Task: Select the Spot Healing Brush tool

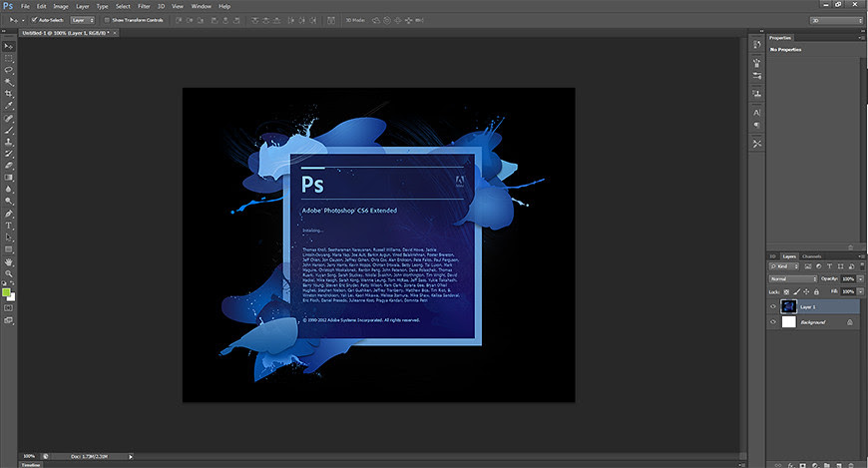Action: point(8,119)
